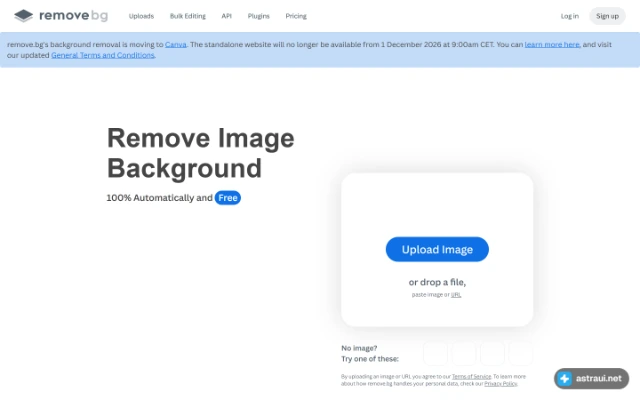The width and height of the screenshot is (640, 400).
Task: Click the Log in link
Action: (x=569, y=16)
